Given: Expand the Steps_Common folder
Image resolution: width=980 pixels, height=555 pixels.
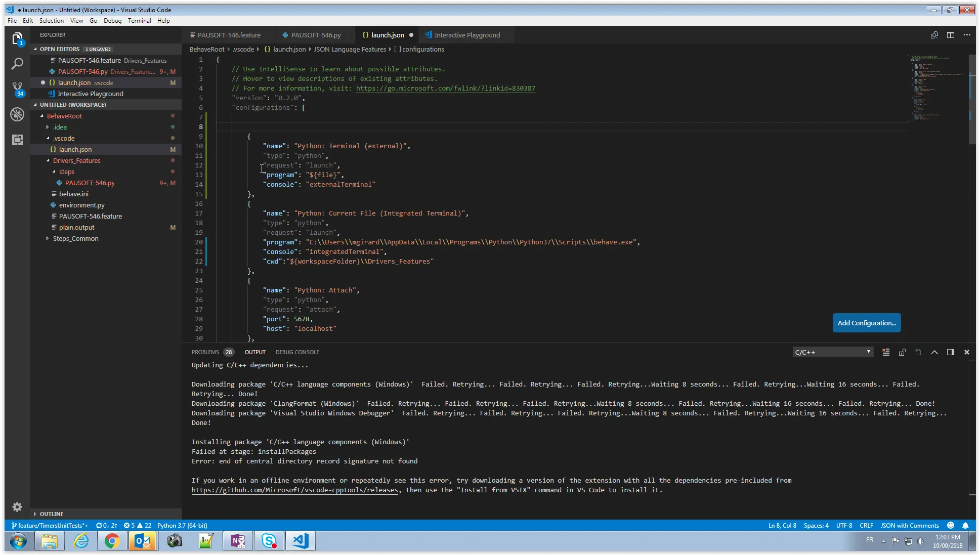Looking at the screenshot, I should tap(75, 238).
